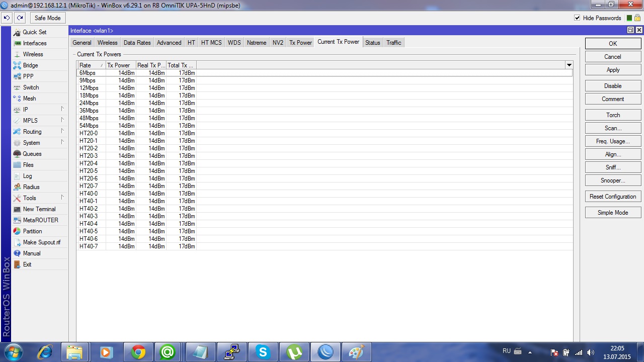Open Quick Set from sidebar
644x362 pixels.
click(35, 32)
